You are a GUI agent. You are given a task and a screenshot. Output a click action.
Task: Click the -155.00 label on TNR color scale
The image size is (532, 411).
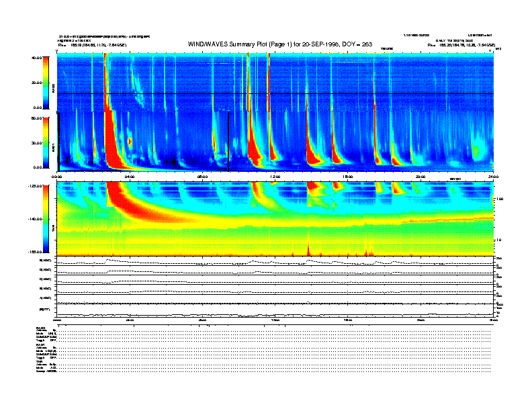(x=35, y=252)
